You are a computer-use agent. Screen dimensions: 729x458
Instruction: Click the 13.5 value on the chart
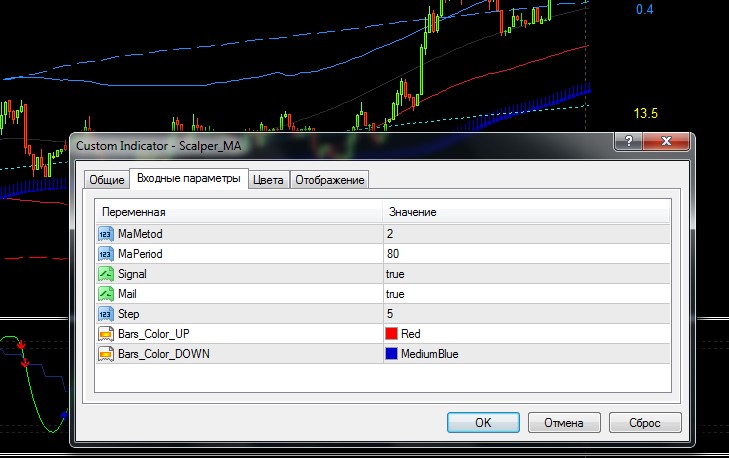[x=645, y=113]
